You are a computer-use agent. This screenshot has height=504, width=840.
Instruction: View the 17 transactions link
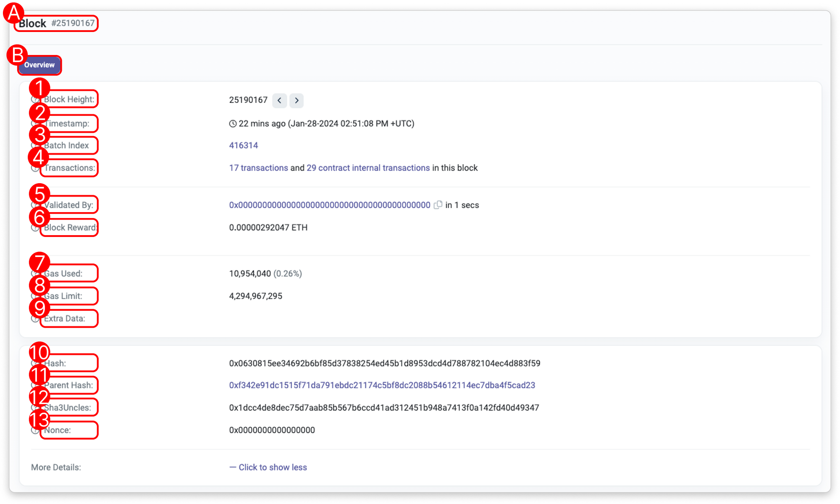258,168
